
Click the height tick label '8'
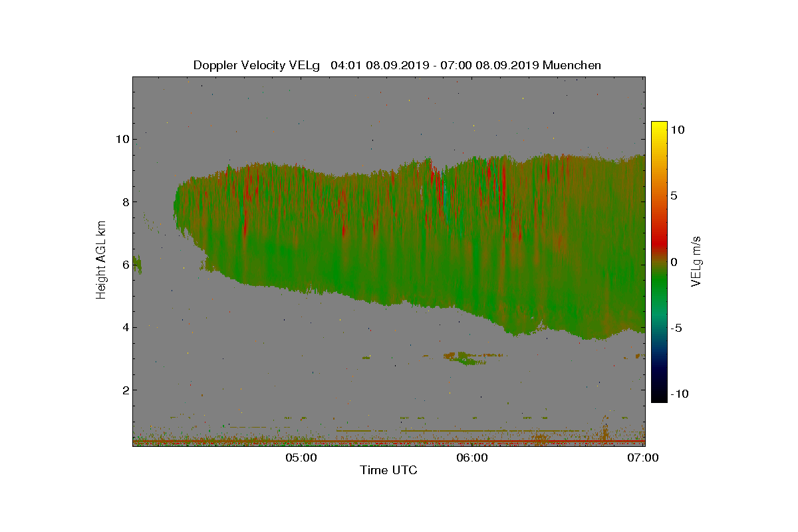click(x=125, y=201)
